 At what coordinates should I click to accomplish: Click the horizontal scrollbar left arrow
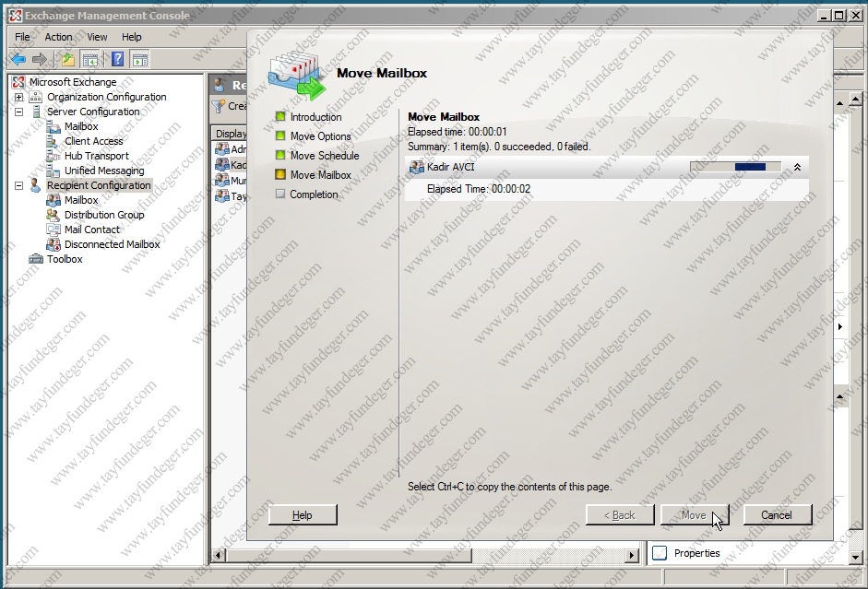pyautogui.click(x=219, y=555)
